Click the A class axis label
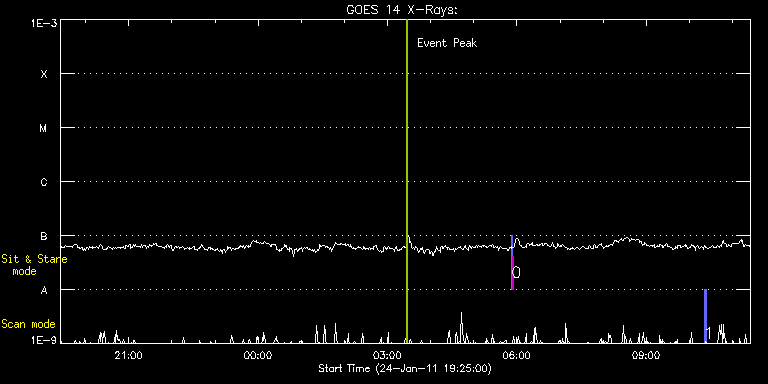The width and height of the screenshot is (768, 384). pos(44,290)
